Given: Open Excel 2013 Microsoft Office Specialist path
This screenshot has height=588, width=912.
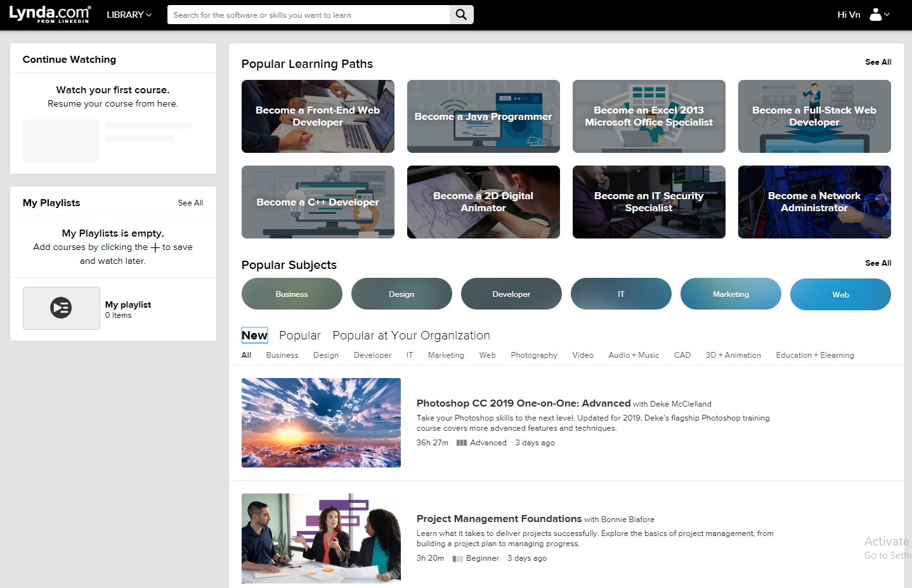Looking at the screenshot, I should click(x=649, y=116).
